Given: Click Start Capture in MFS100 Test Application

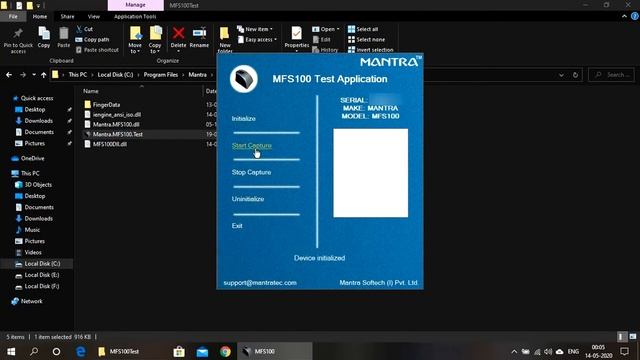Looking at the screenshot, I should click(x=251, y=146).
